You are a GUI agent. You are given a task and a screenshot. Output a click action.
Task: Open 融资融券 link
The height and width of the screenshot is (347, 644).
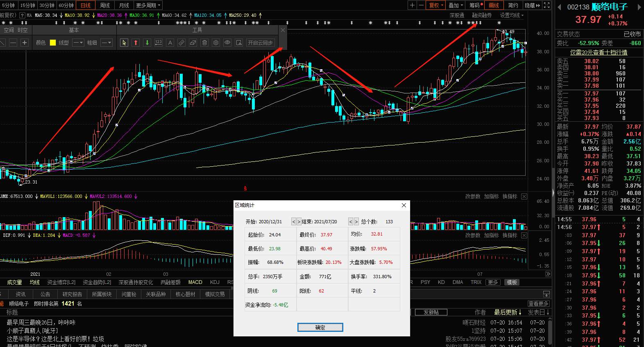pyautogui.click(x=482, y=15)
